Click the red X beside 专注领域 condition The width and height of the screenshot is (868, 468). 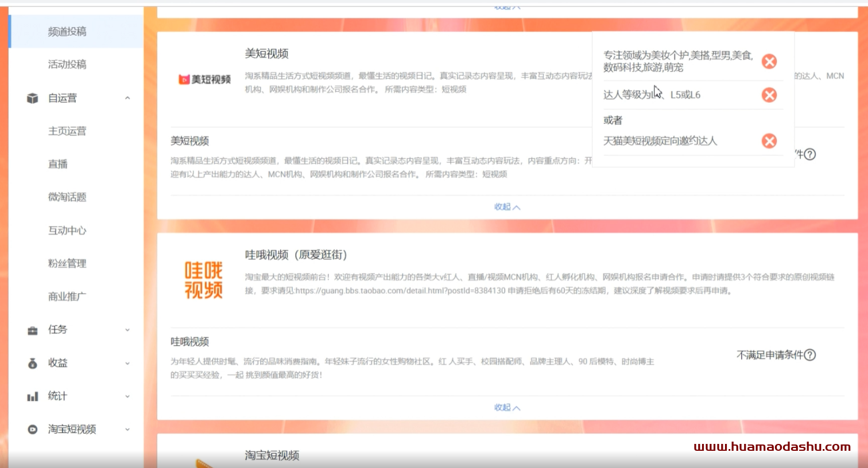point(769,61)
